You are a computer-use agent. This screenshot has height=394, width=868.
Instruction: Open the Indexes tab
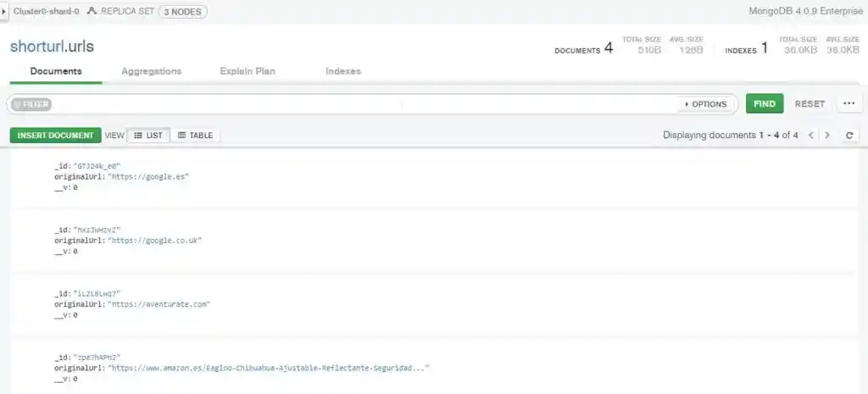[x=343, y=71]
